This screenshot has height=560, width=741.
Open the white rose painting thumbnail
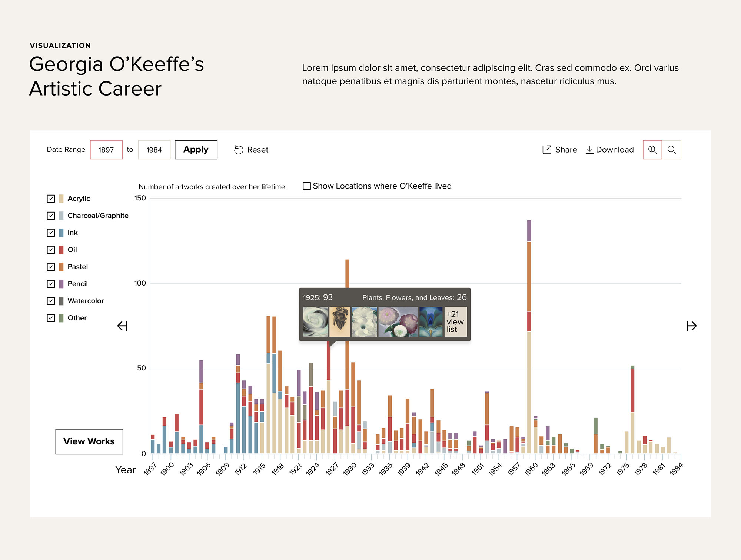[316, 321]
